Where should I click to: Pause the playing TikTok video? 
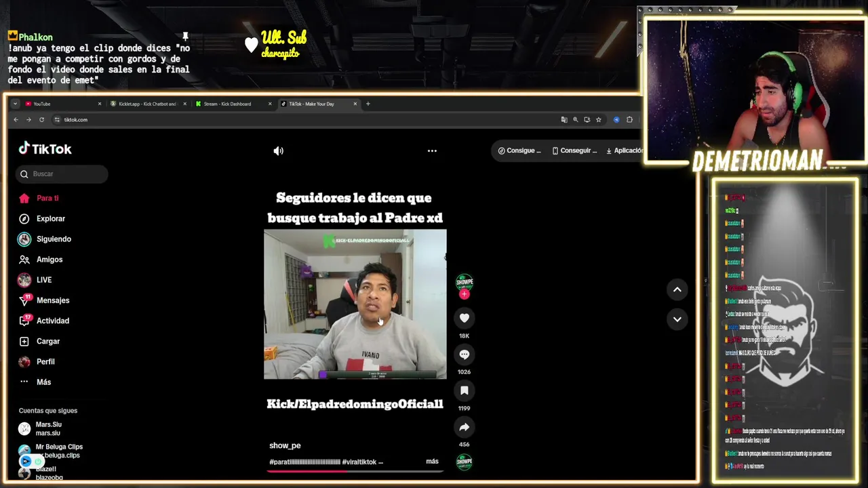[x=355, y=304]
